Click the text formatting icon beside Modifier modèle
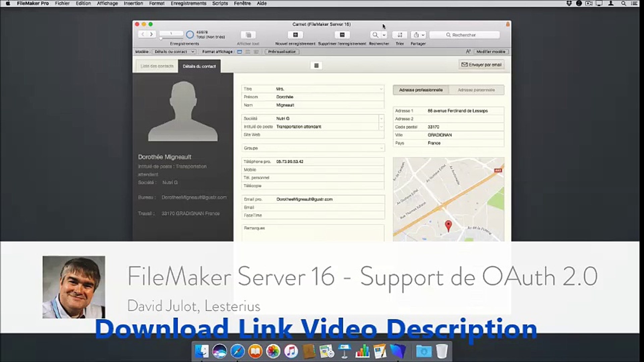Screen dimensions: 644x362 point(468,52)
